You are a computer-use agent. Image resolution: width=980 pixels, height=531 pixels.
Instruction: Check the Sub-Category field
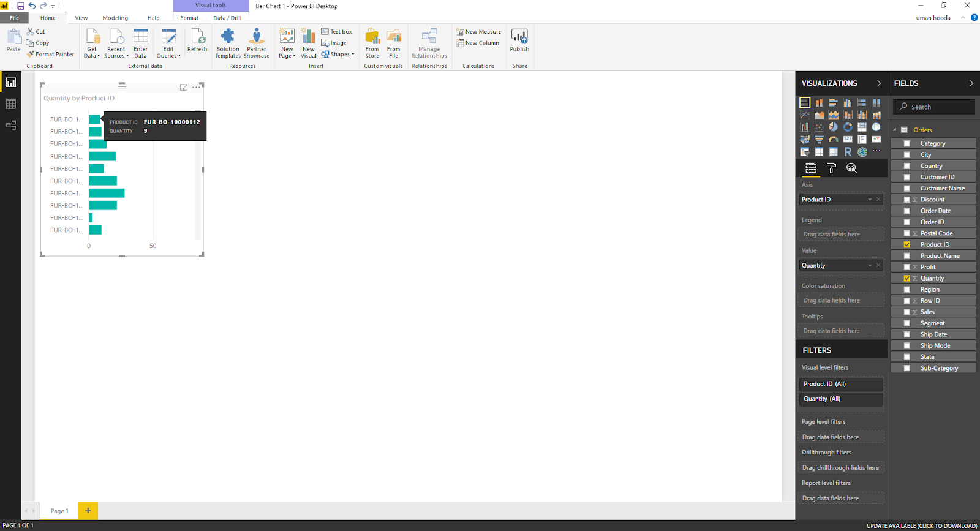(907, 368)
